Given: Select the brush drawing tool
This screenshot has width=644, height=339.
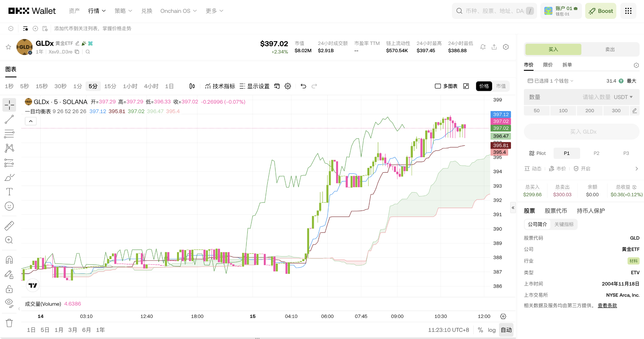Looking at the screenshot, I should pos(9,177).
